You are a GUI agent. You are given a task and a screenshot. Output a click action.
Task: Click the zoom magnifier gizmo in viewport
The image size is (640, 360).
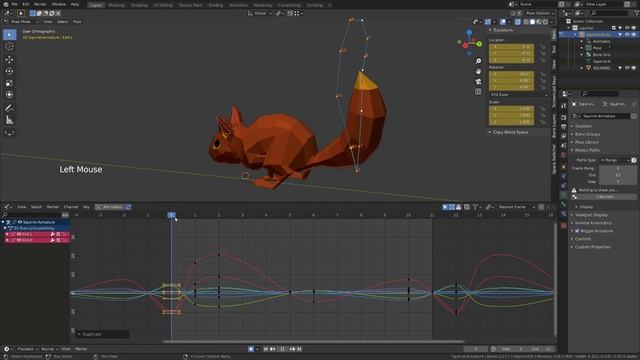(478, 61)
